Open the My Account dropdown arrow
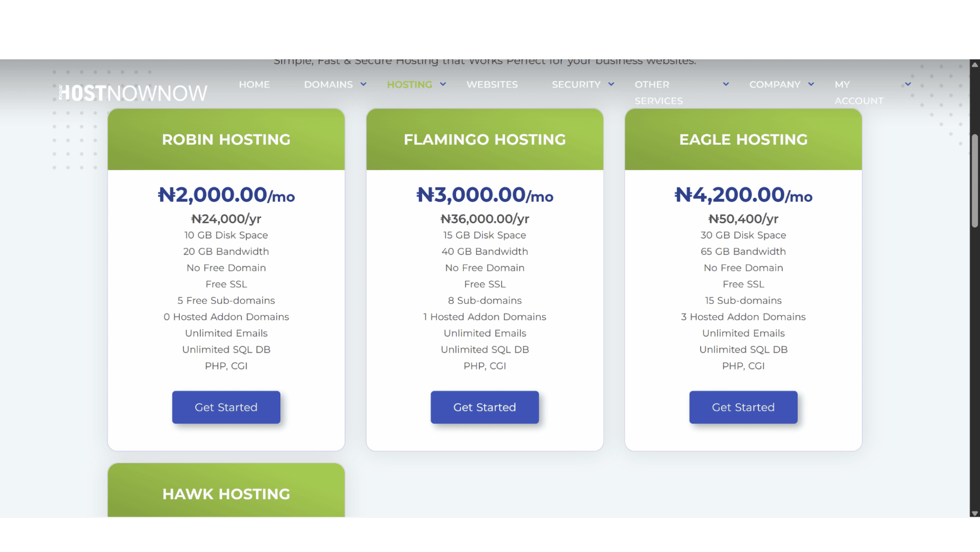This screenshot has width=980, height=552. pos(908,84)
